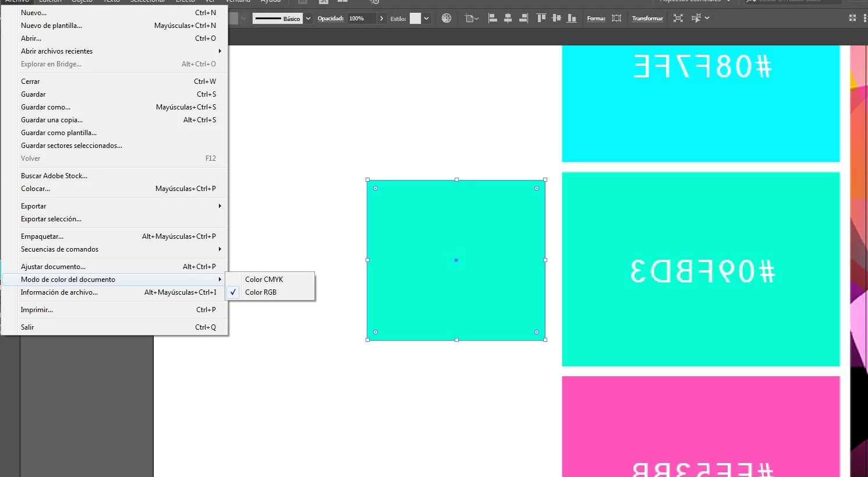The height and width of the screenshot is (477, 868).
Task: Select the checked Color RGB mode
Action: click(270, 292)
